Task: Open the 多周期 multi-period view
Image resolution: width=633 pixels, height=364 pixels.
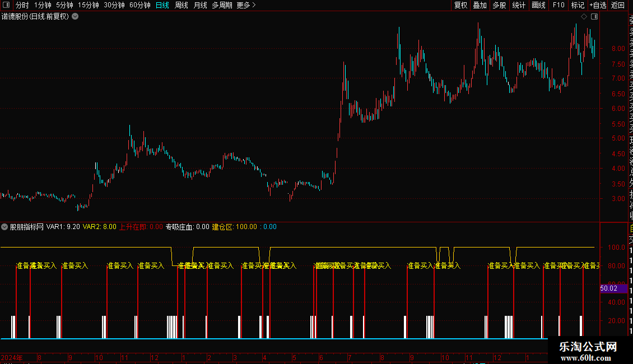Action: point(222,5)
